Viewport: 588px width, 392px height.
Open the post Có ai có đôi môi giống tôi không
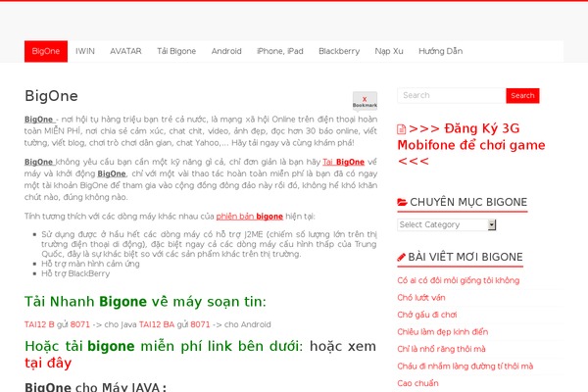pos(459,280)
